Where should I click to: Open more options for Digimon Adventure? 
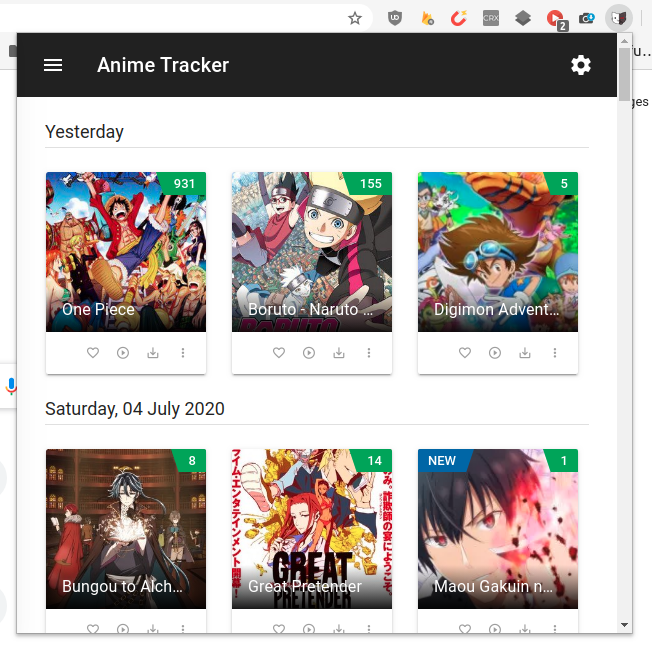coord(555,353)
